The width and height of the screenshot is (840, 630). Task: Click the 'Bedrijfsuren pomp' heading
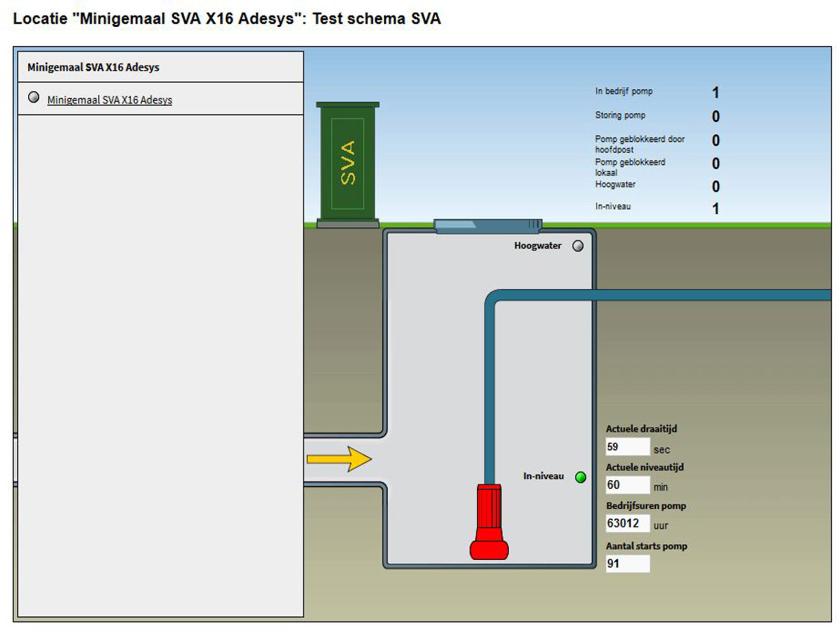pos(646,506)
